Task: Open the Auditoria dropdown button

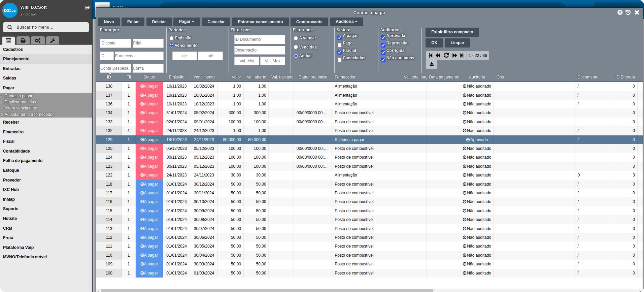Action: pos(346,22)
